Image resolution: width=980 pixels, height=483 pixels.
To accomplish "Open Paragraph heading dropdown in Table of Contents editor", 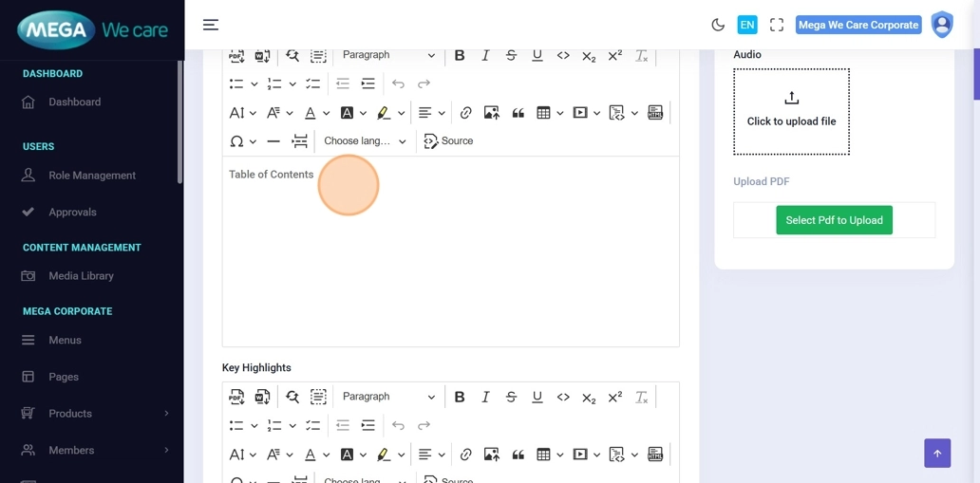I will pos(388,55).
